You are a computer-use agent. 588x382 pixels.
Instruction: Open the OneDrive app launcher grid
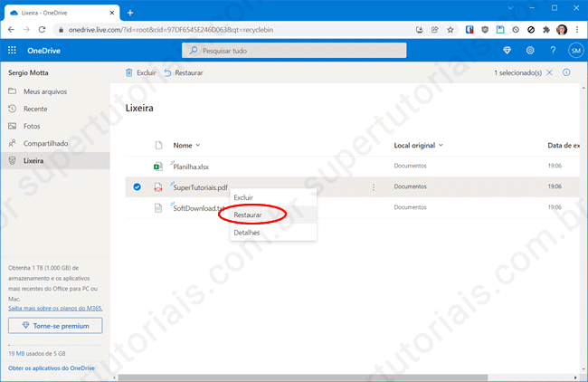(x=12, y=51)
